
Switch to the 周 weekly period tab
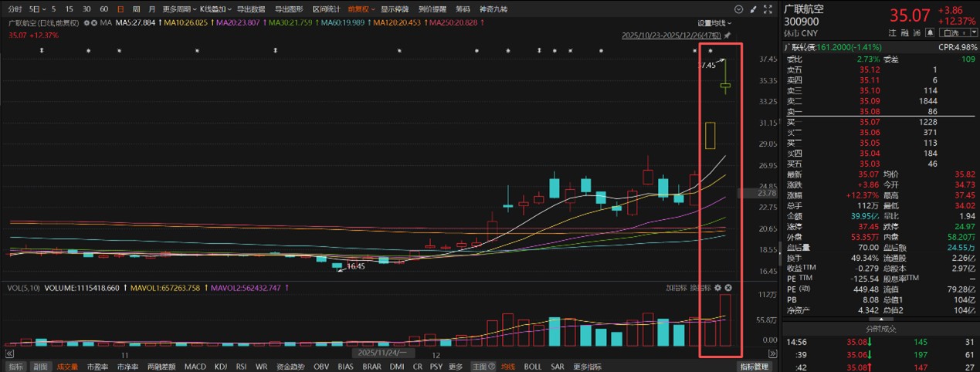tap(136, 9)
